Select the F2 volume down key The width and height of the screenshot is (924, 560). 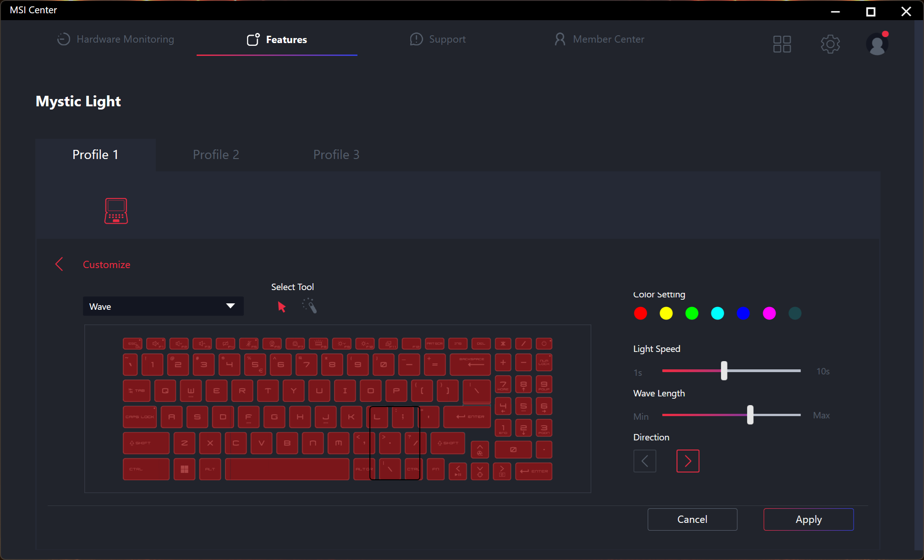click(x=179, y=344)
